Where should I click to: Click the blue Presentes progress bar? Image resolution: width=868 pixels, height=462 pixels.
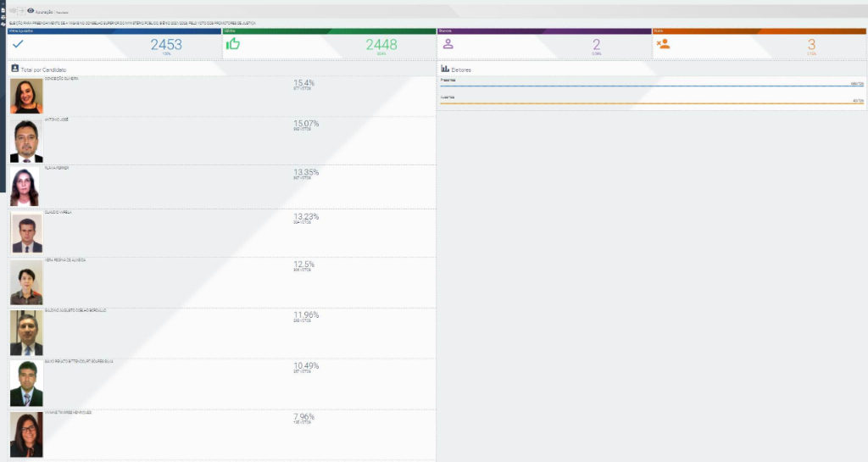pos(651,86)
